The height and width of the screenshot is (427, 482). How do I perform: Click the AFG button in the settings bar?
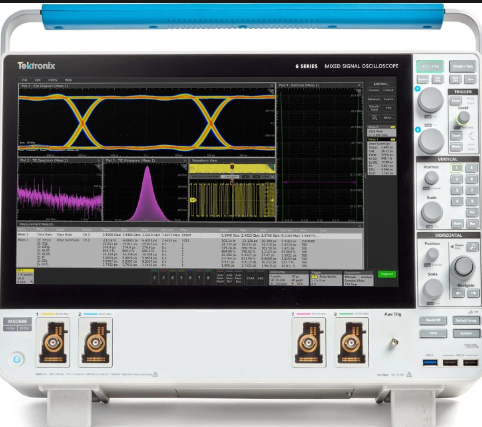click(260, 278)
